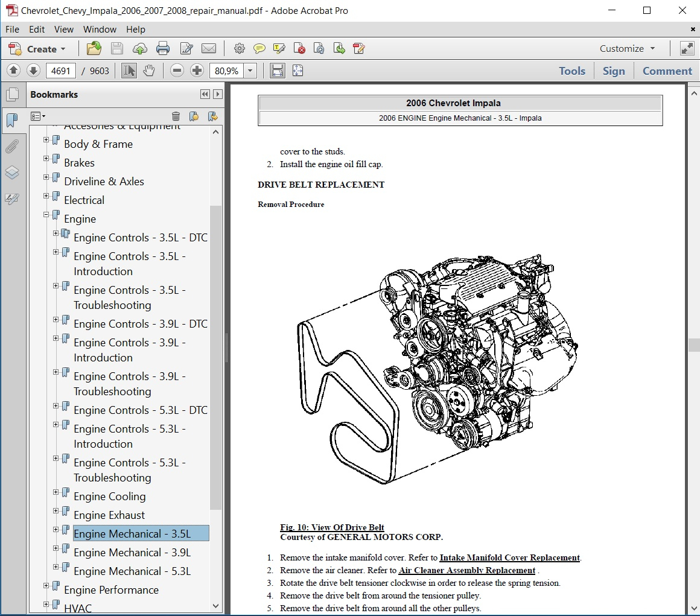Open Intake Manifold Cover Replacement link
The image size is (700, 616).
[509, 557]
